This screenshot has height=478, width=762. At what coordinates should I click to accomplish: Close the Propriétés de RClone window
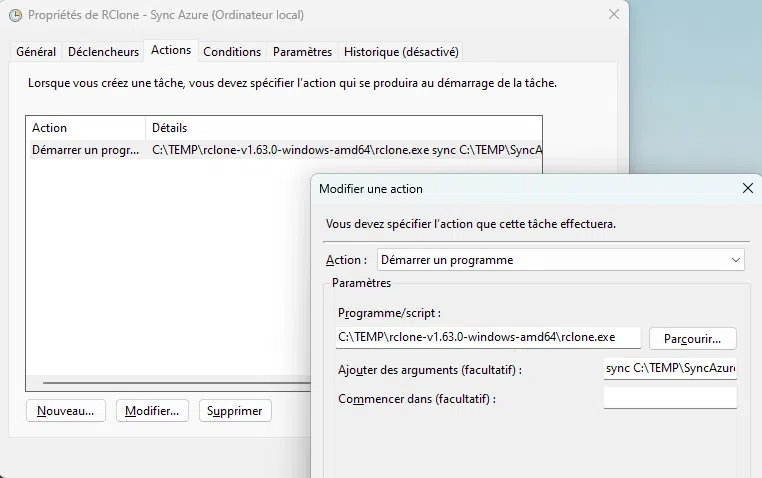tap(614, 15)
